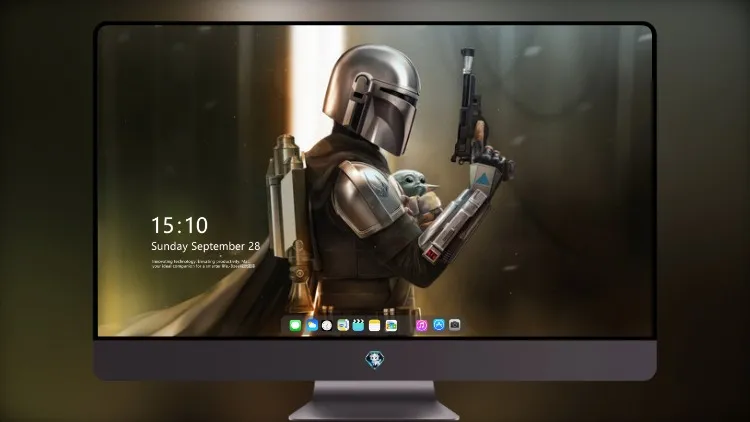Launch the gray Camera app in the dock
The height and width of the screenshot is (422, 750).
coord(454,325)
